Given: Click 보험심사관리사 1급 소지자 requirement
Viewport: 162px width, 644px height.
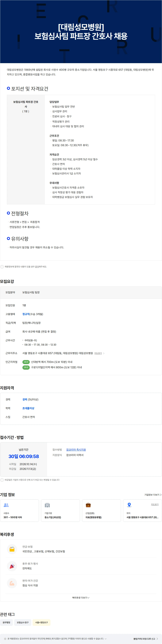Looking at the screenshot, I should (x=66, y=173).
